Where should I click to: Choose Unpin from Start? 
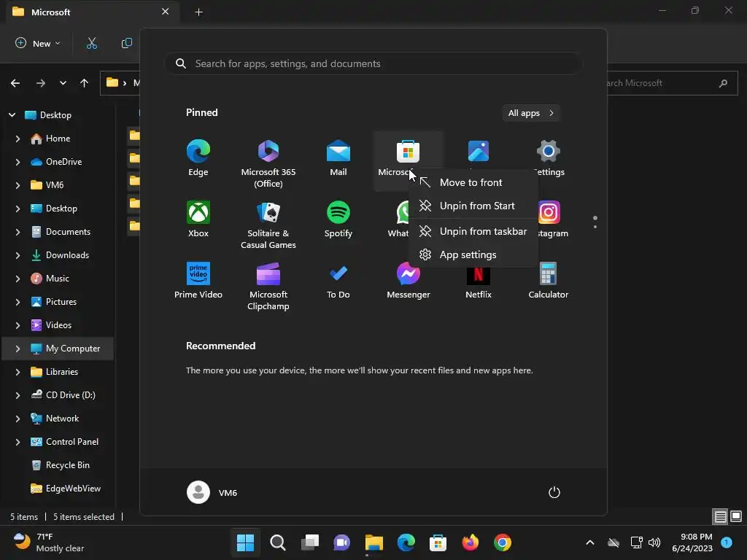tap(473, 206)
